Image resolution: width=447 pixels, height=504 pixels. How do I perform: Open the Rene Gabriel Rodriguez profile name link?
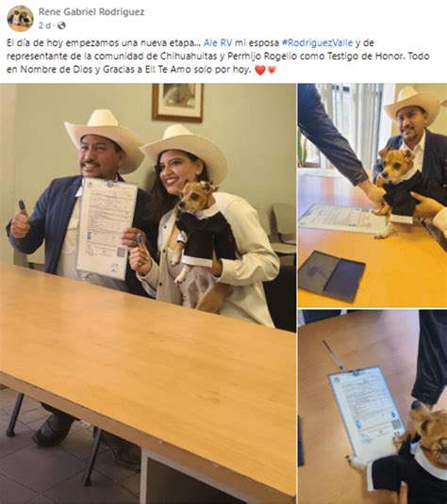pyautogui.click(x=91, y=12)
